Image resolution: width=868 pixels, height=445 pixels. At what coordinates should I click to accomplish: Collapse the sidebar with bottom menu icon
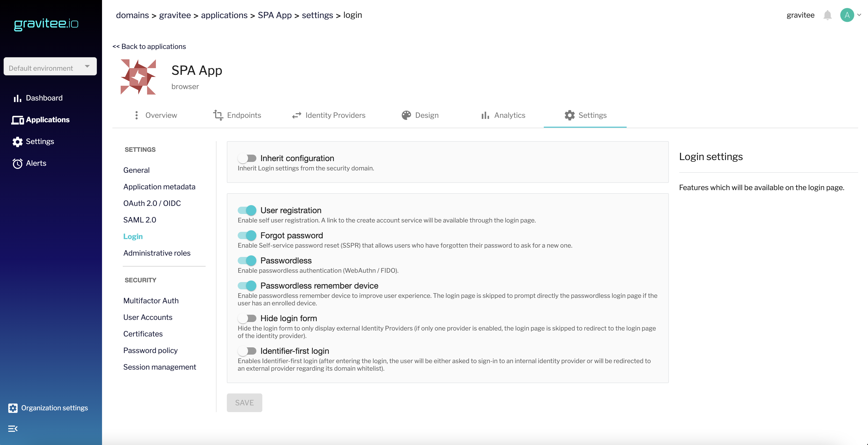tap(13, 428)
